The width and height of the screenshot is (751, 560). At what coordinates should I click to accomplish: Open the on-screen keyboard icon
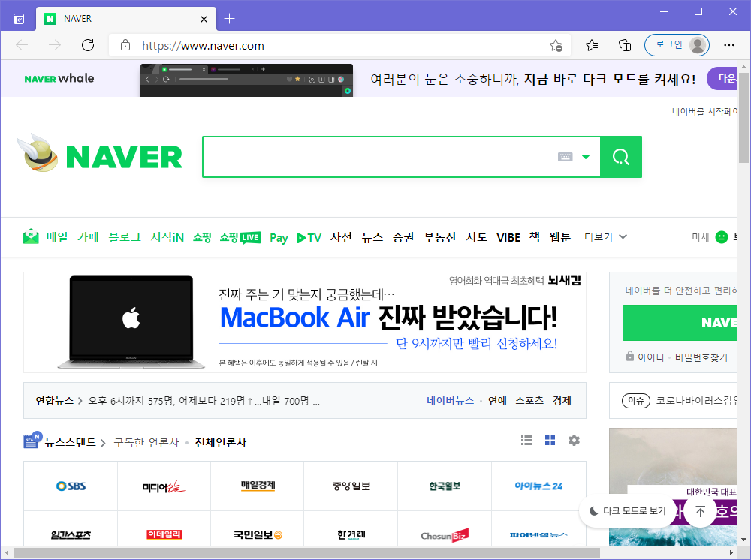point(566,157)
